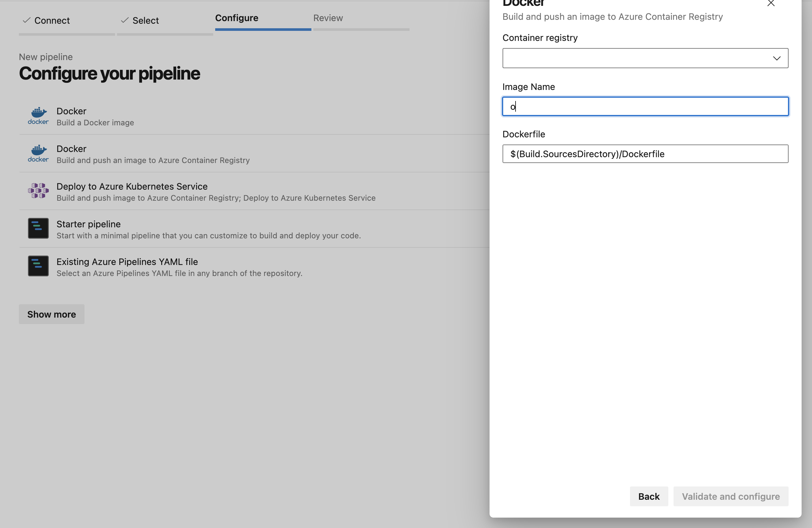Click the Existing YAML file icon
Image resolution: width=812 pixels, height=528 pixels.
(38, 266)
